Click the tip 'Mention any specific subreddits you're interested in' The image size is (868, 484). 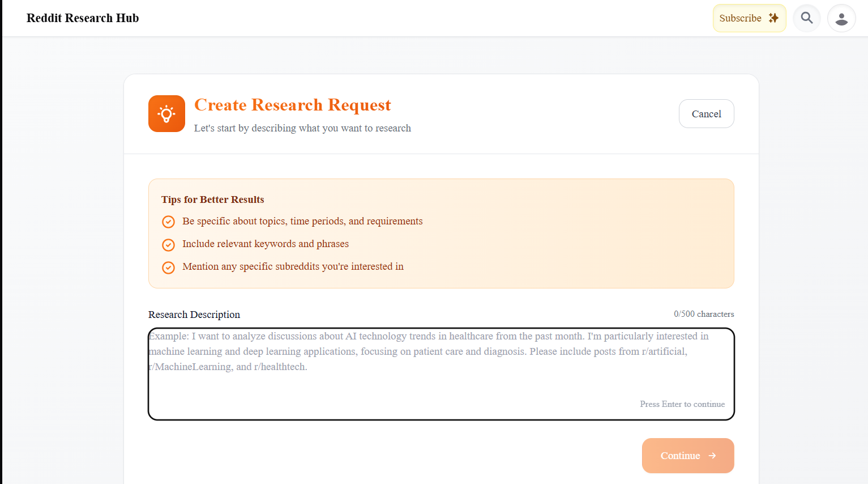coord(293,266)
